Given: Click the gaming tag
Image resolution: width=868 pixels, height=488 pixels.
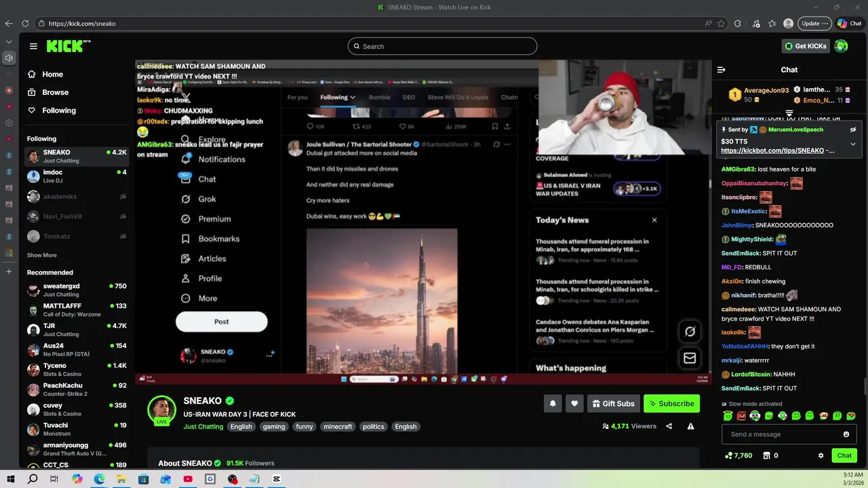Looking at the screenshot, I should tap(274, 426).
